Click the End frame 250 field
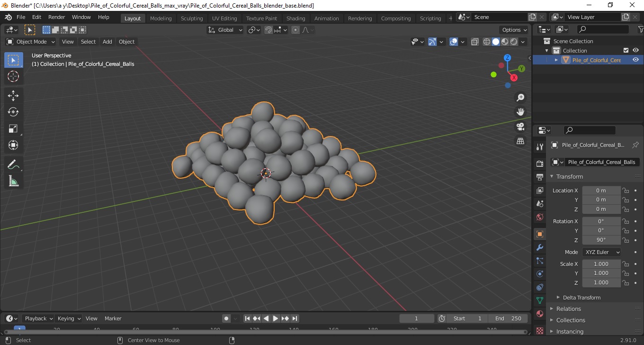 [509, 318]
